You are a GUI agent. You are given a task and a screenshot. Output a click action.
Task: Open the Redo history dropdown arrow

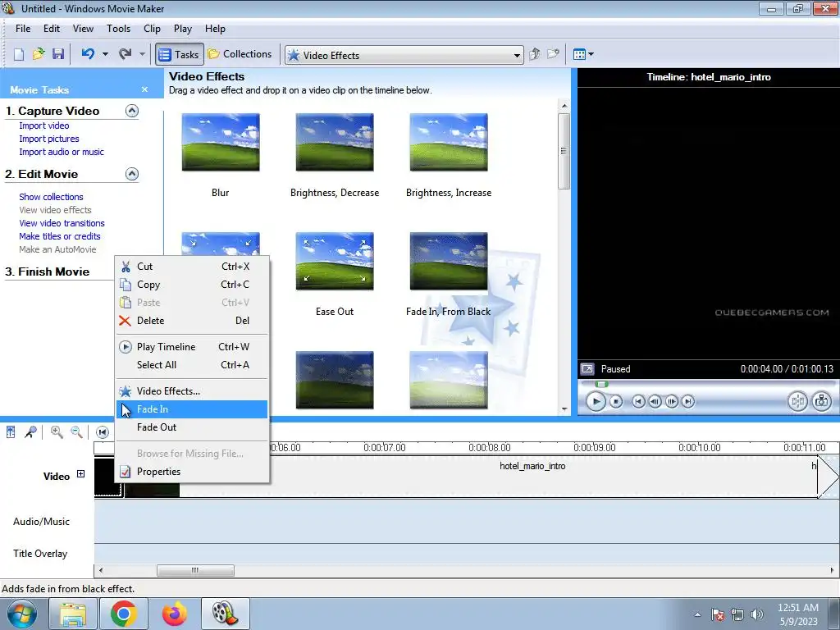coord(142,54)
